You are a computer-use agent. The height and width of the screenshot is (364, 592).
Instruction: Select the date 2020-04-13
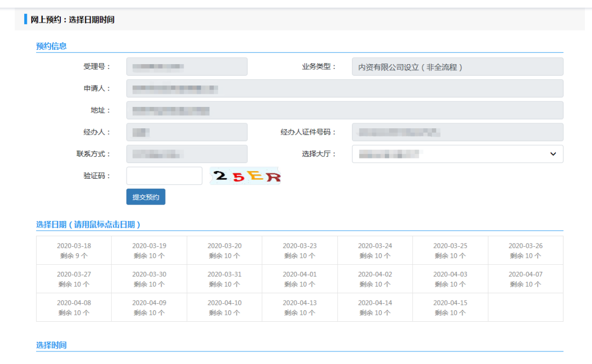(x=300, y=308)
